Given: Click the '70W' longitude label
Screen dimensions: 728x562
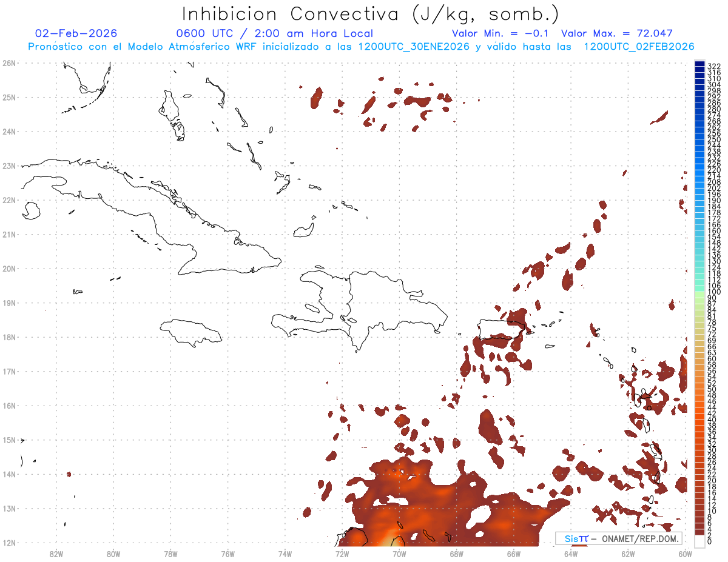Looking at the screenshot, I should click(x=399, y=553).
